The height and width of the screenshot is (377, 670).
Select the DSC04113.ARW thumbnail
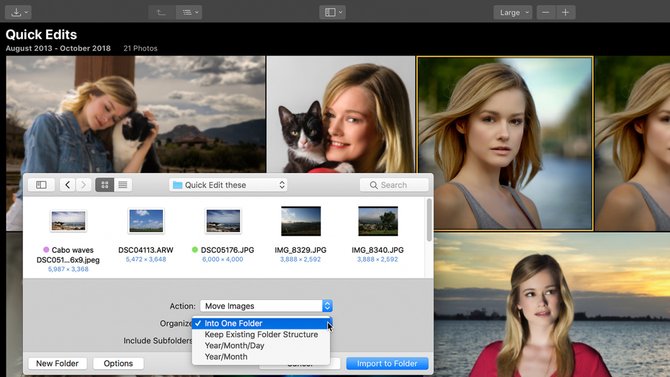pos(146,221)
